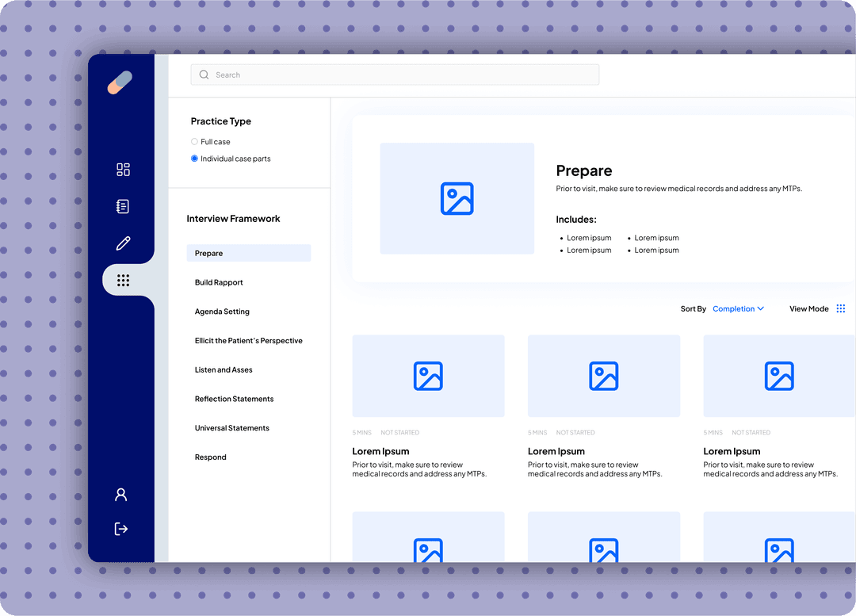Viewport: 856px width, 616px height.
Task: Click the pill logo icon in sidebar
Action: coord(120,82)
